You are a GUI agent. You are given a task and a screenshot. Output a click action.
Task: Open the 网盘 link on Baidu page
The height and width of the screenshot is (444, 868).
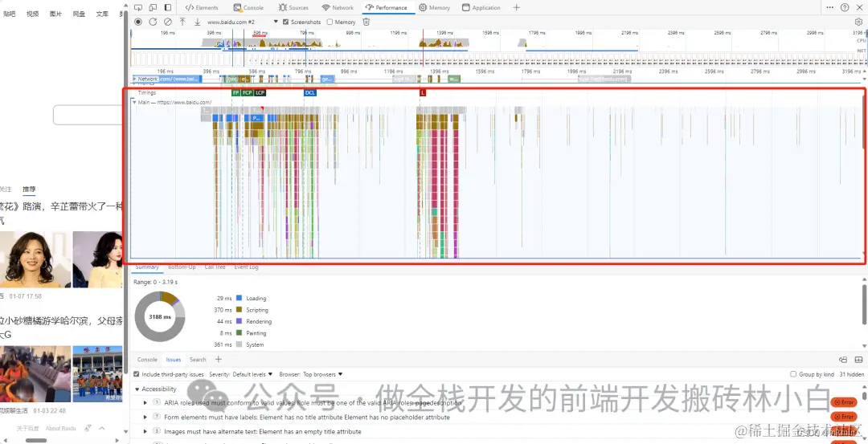(79, 14)
